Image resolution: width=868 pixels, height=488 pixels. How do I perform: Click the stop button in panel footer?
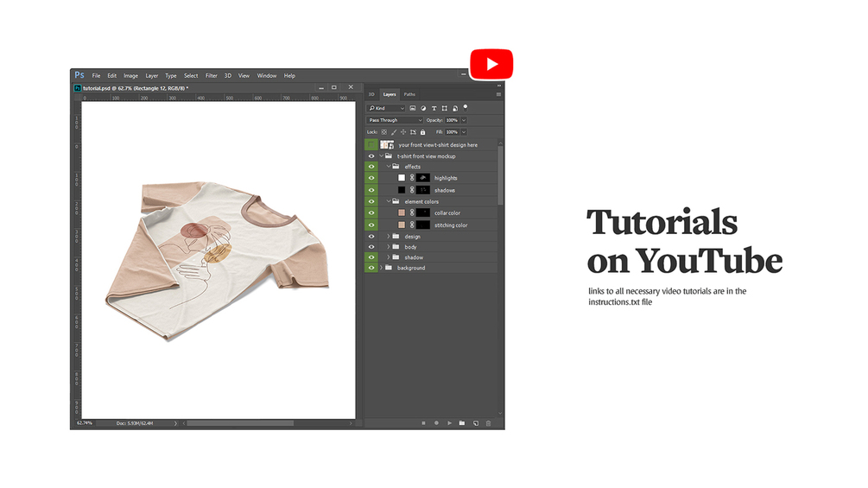coord(423,423)
